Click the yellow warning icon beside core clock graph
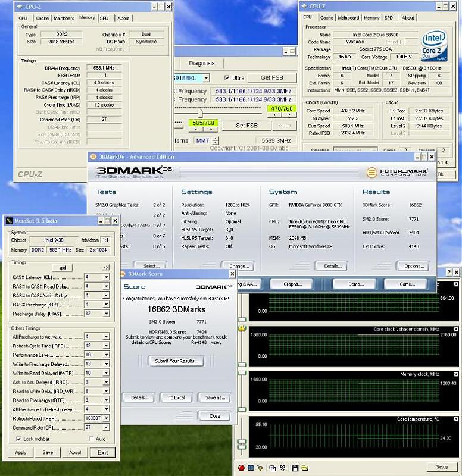This screenshot has width=462, height=476. [x=242, y=328]
